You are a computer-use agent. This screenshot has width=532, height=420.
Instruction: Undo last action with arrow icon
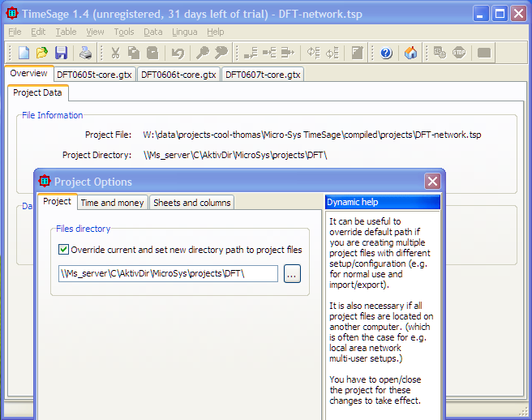(x=178, y=53)
